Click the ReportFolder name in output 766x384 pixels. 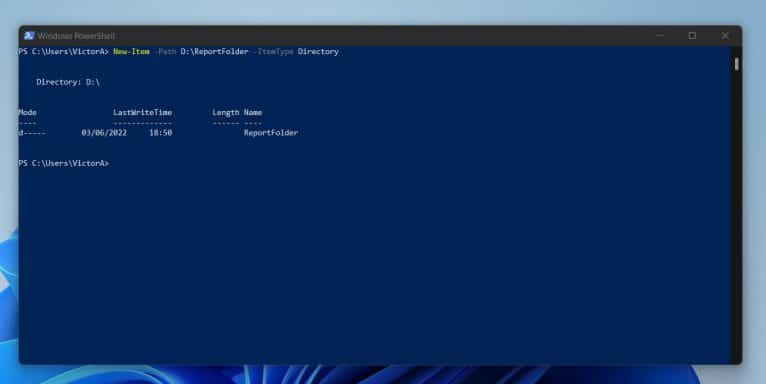tap(271, 132)
